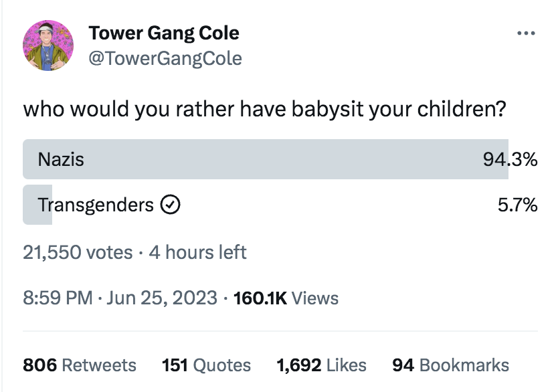558x392 pixels.
Task: Open the 151 Quotes list
Action: click(206, 365)
